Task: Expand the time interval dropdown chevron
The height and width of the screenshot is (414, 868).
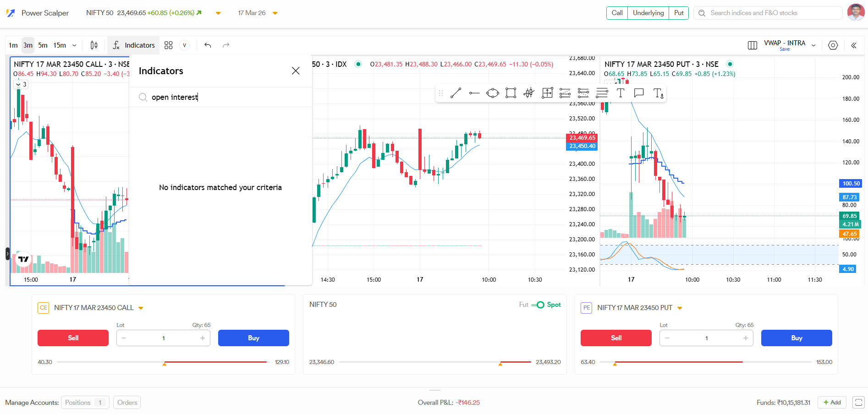Action: (x=74, y=45)
